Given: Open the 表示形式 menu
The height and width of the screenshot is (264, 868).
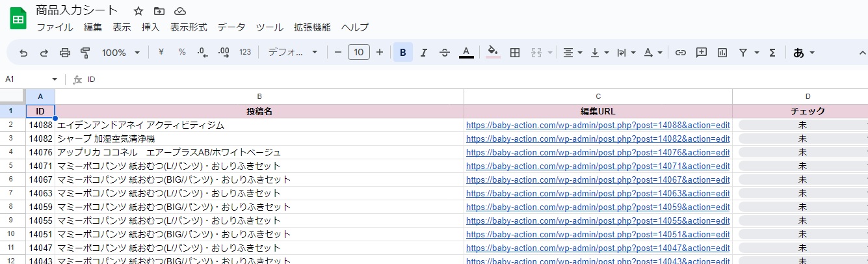Looking at the screenshot, I should pos(189,27).
